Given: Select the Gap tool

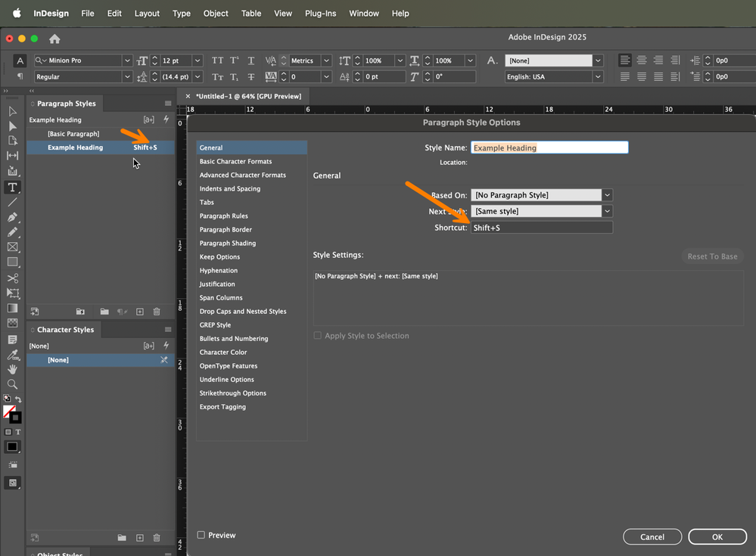Looking at the screenshot, I should point(13,156).
